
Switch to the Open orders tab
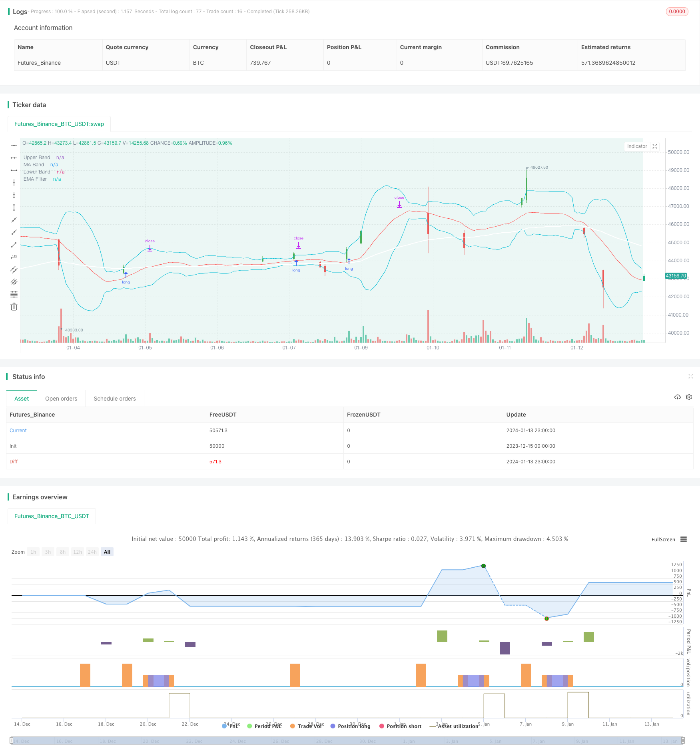pyautogui.click(x=61, y=399)
